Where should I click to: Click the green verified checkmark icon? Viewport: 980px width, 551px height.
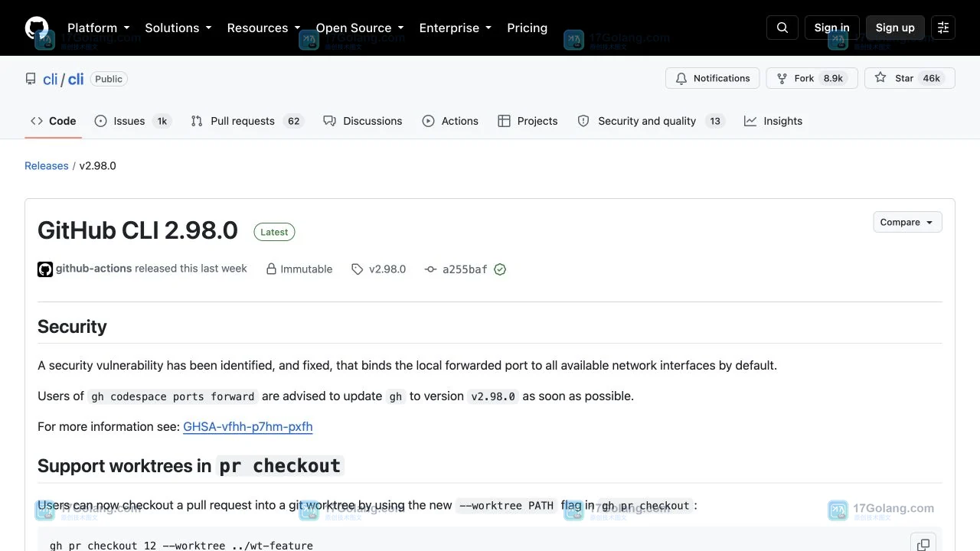pos(500,269)
